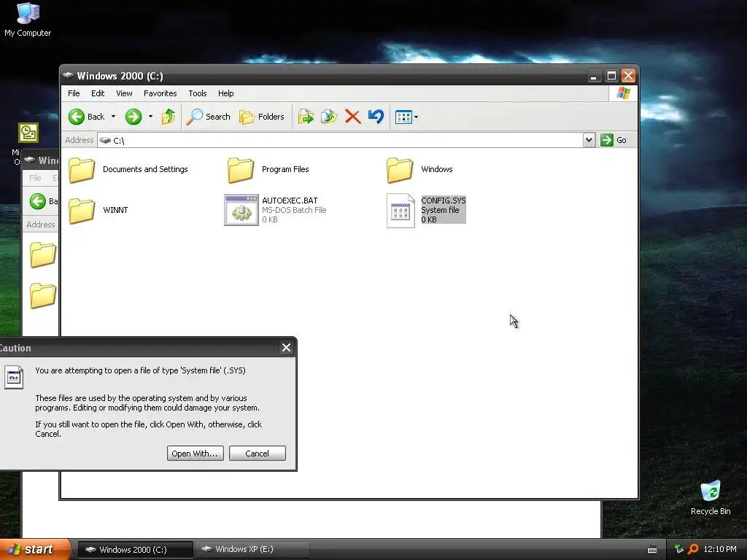
Task: Select the Windows folder icon
Action: point(399,170)
